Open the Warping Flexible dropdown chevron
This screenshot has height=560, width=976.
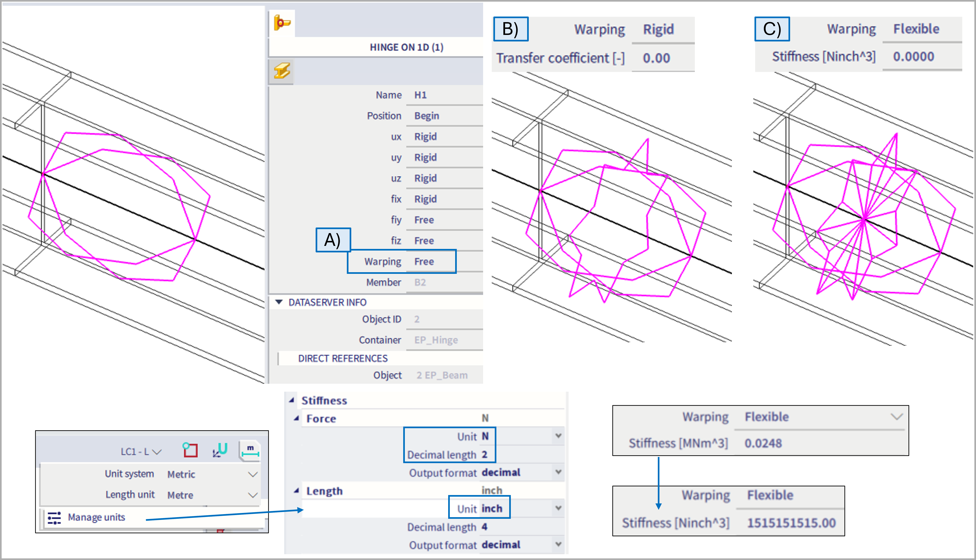(x=897, y=417)
